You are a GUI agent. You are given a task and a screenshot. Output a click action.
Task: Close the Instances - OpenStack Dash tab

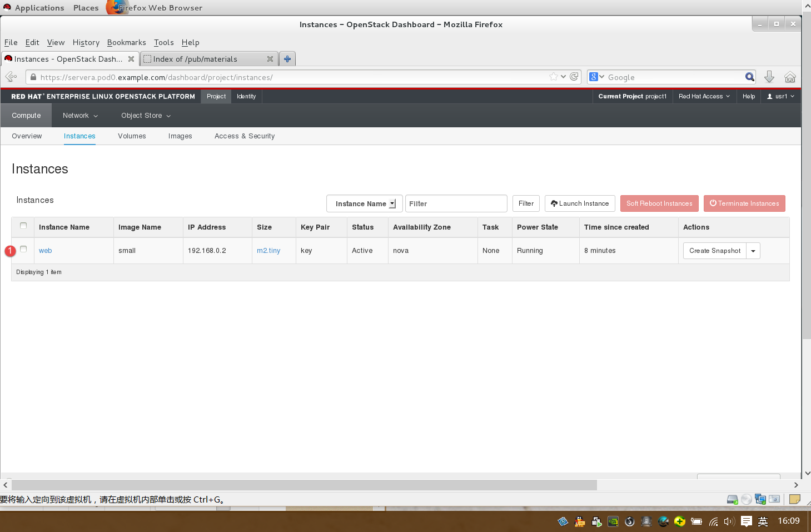pyautogui.click(x=131, y=59)
